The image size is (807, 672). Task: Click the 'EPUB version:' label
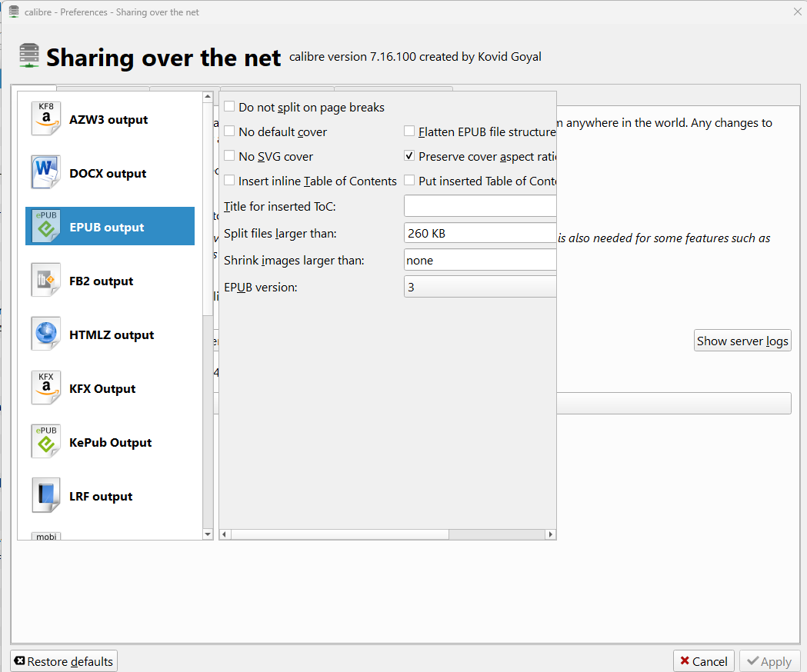pos(261,287)
